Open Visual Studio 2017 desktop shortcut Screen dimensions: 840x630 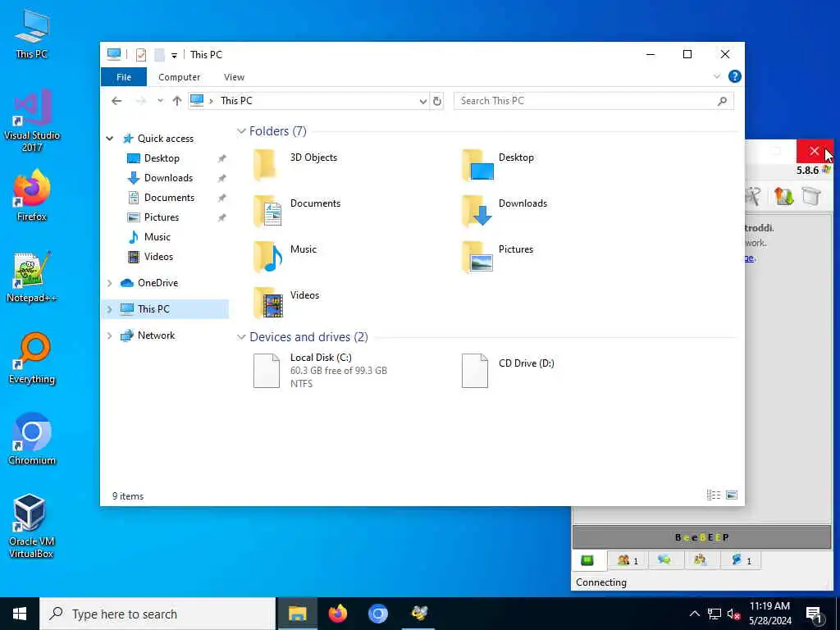coord(32,120)
